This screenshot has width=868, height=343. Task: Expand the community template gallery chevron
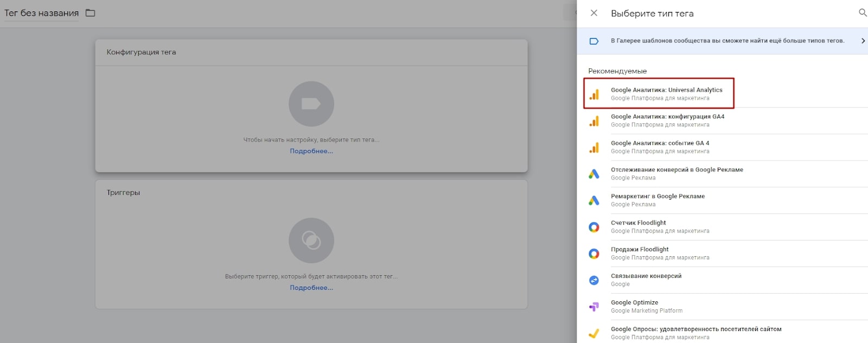click(863, 41)
